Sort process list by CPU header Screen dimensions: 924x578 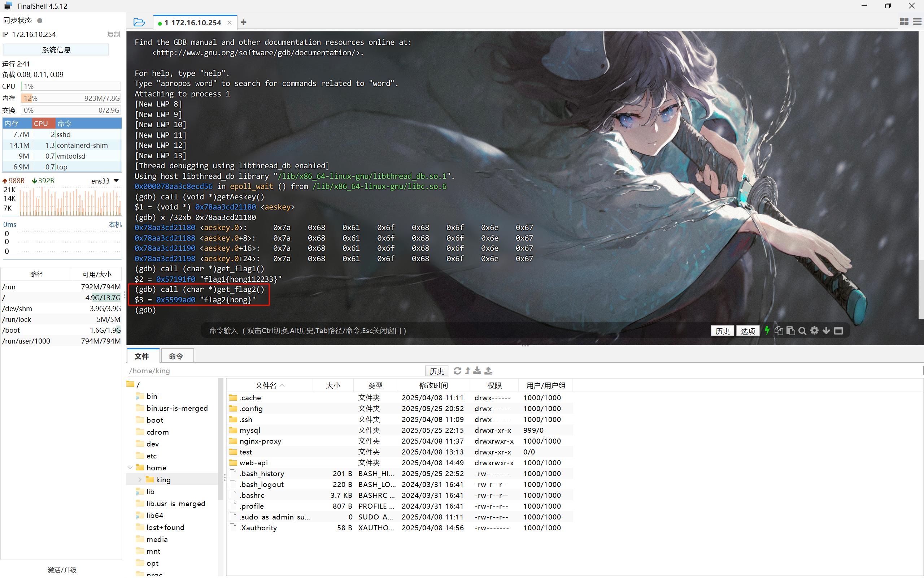click(x=43, y=124)
